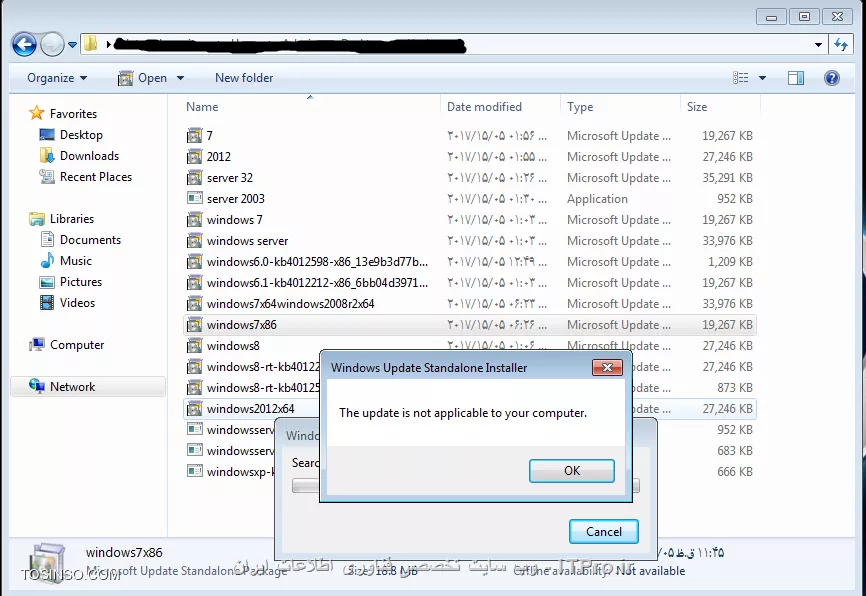Click the server 2003 application icon
Viewport: 866px width, 596px height.
194,198
